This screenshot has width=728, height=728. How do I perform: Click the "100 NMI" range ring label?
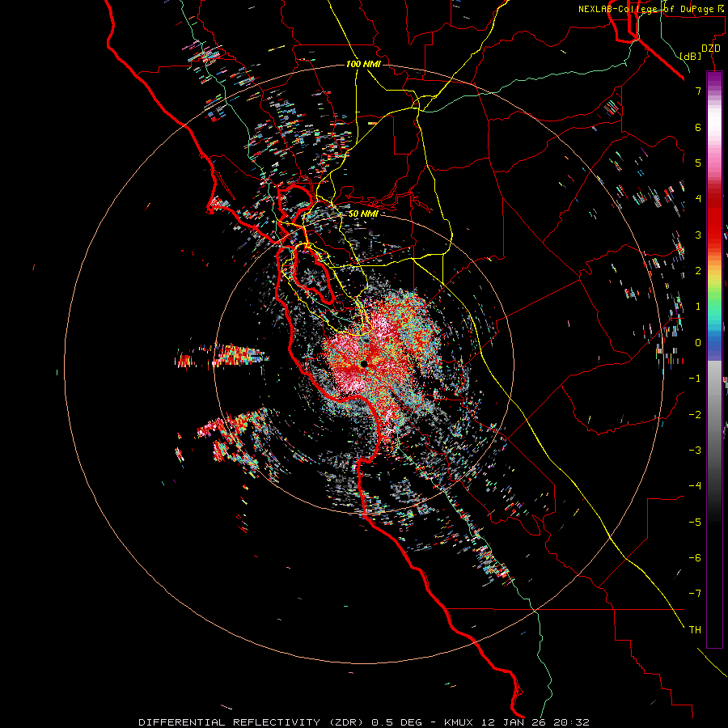pos(363,64)
